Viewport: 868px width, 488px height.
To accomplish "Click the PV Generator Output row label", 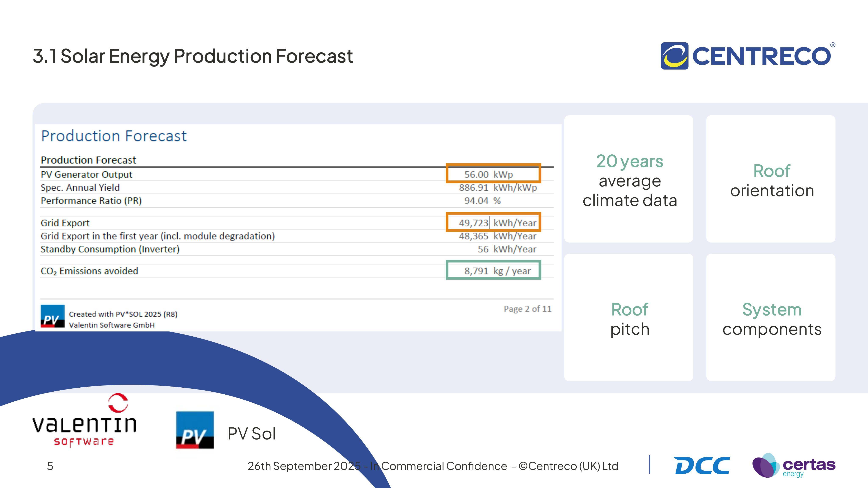I will 87,175.
